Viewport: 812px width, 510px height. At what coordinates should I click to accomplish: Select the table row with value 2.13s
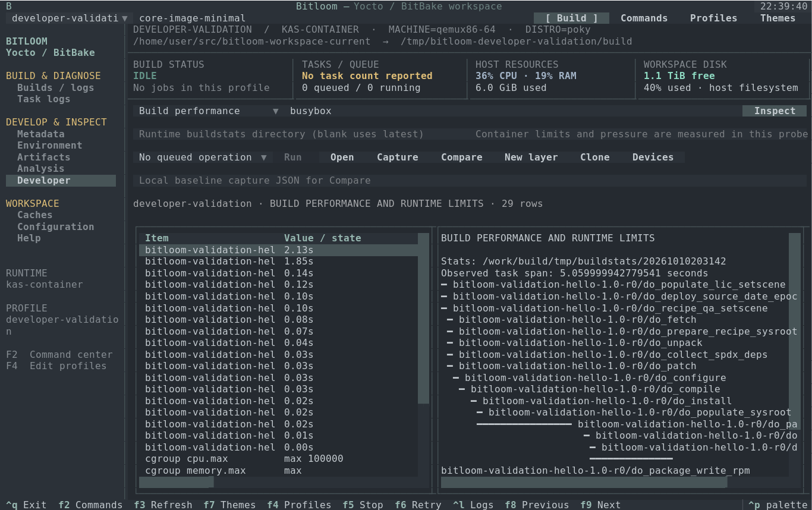coord(278,250)
